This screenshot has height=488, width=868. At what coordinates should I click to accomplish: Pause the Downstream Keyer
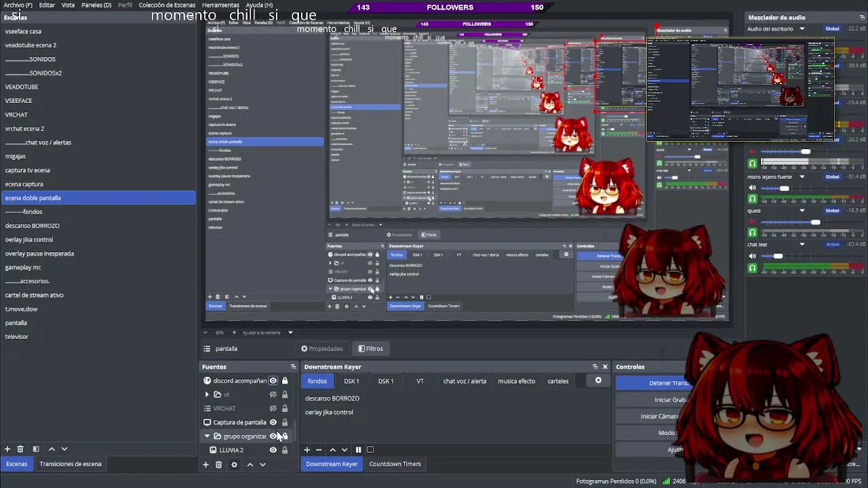click(358, 449)
